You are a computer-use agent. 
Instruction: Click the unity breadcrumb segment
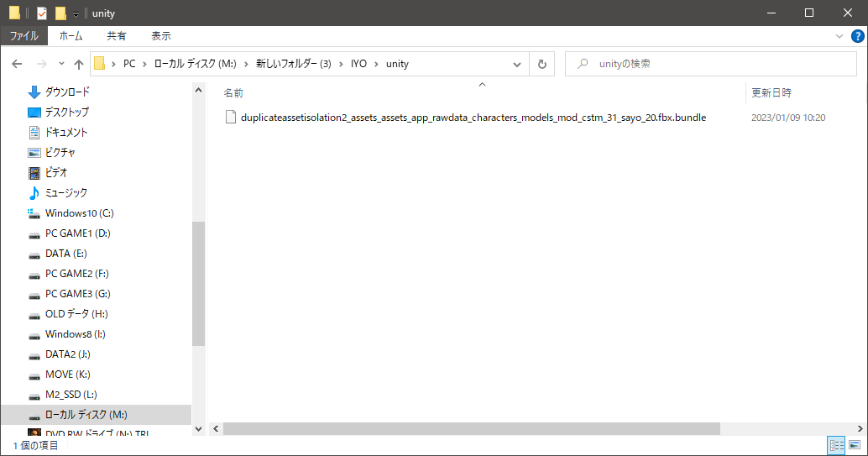coord(397,64)
